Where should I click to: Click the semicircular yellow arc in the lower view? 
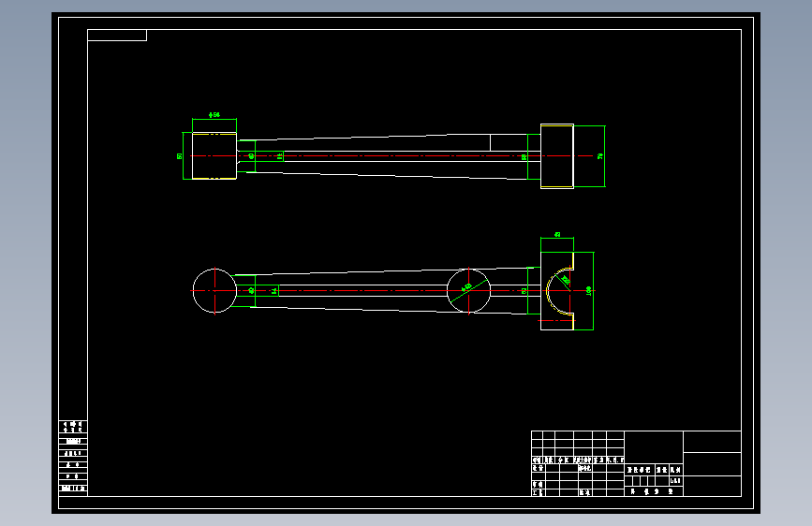click(558, 291)
